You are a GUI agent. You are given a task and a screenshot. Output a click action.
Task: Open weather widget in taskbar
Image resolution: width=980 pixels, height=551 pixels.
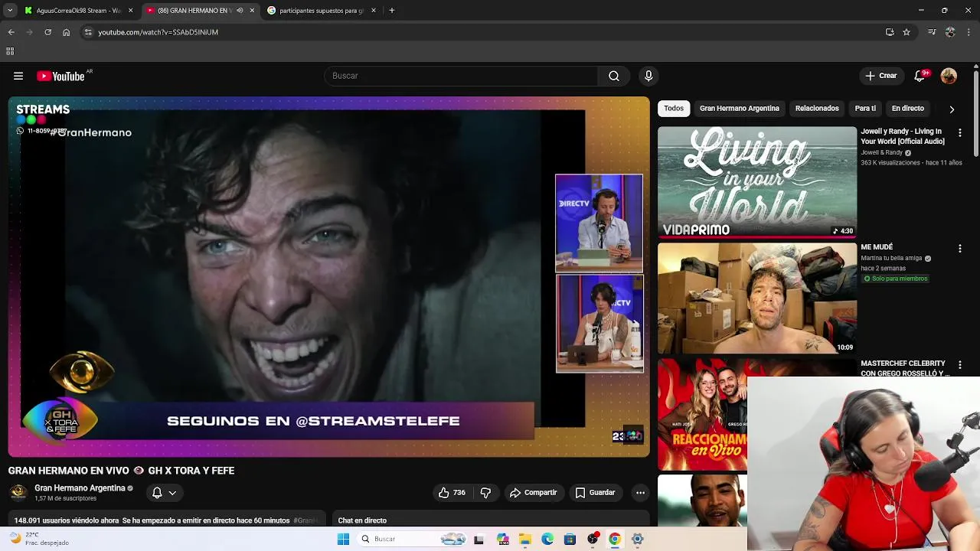click(x=38, y=539)
